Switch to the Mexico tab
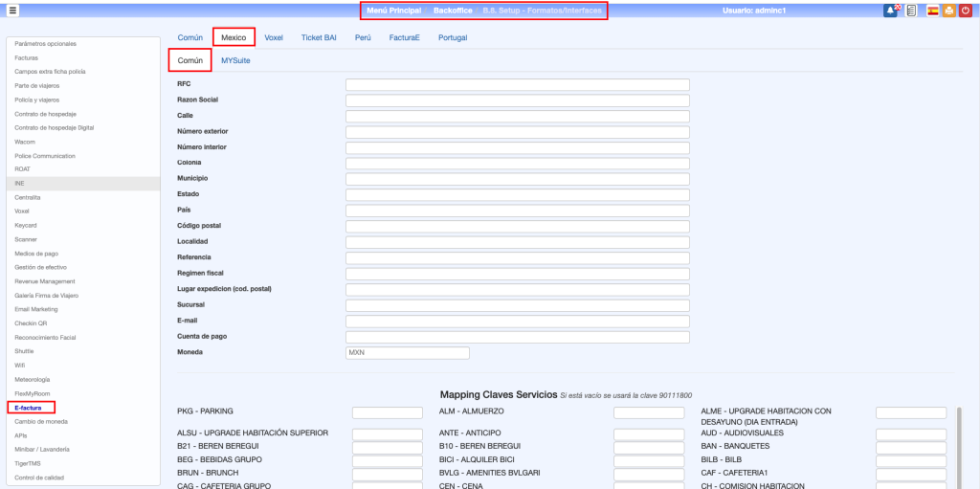This screenshot has height=489, width=980. (x=234, y=37)
